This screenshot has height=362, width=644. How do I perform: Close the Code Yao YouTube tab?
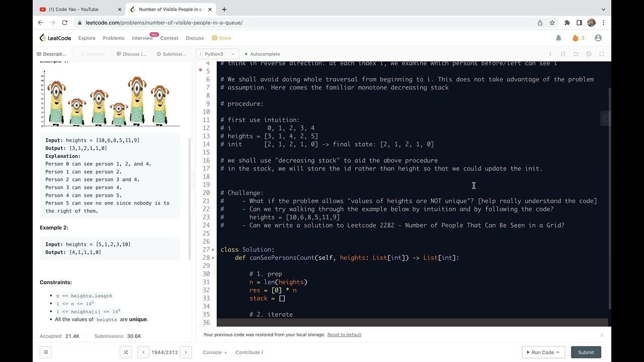click(119, 9)
